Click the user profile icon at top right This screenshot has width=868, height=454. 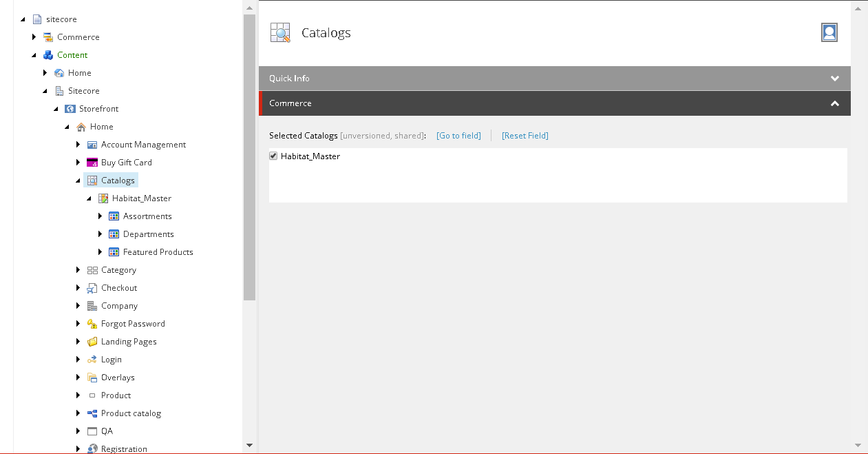click(829, 32)
